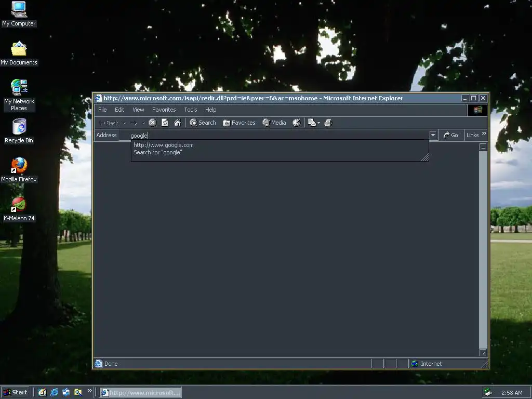Viewport: 532px width, 399px height.
Task: Click the Internet security zone indicator
Action: pos(427,364)
